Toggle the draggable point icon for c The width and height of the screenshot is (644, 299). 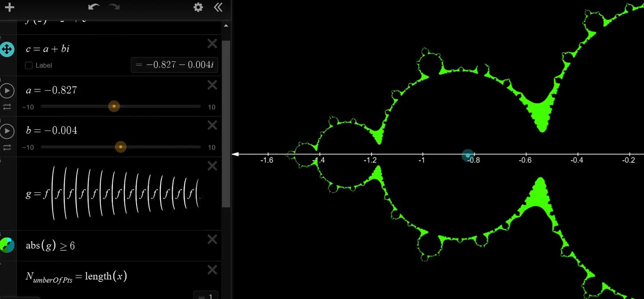pos(7,49)
